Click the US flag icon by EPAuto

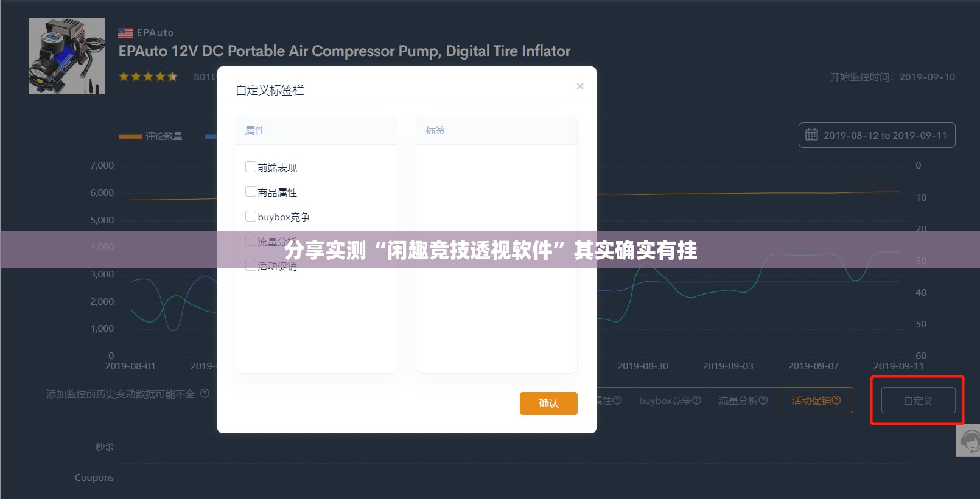point(125,33)
